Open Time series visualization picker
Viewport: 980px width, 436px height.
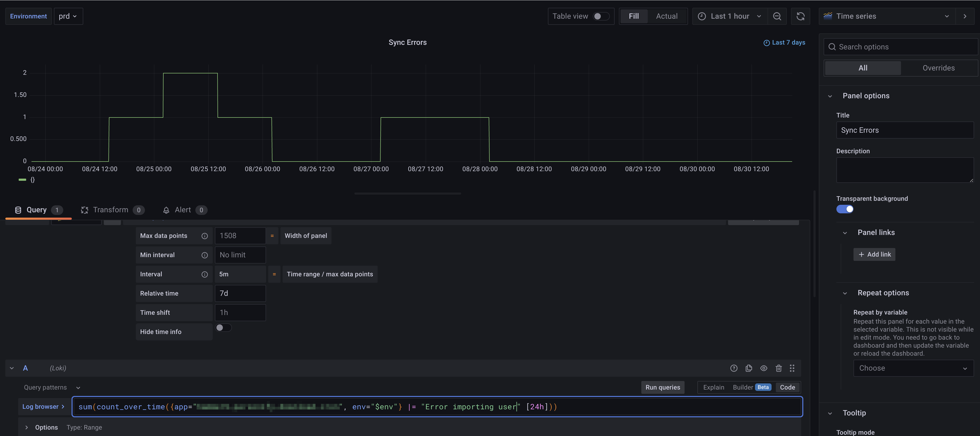coord(886,16)
